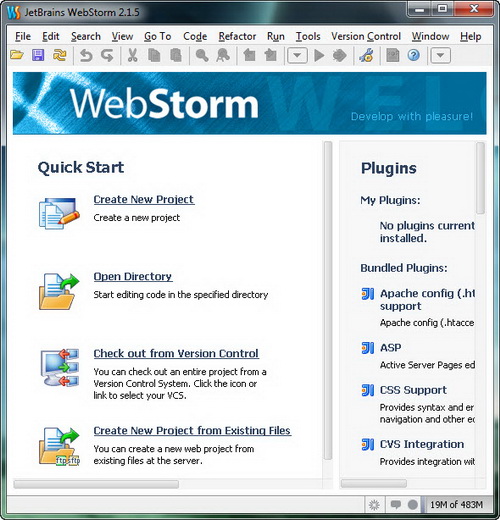Click the Forward navigation toolbar icon

click(270, 55)
